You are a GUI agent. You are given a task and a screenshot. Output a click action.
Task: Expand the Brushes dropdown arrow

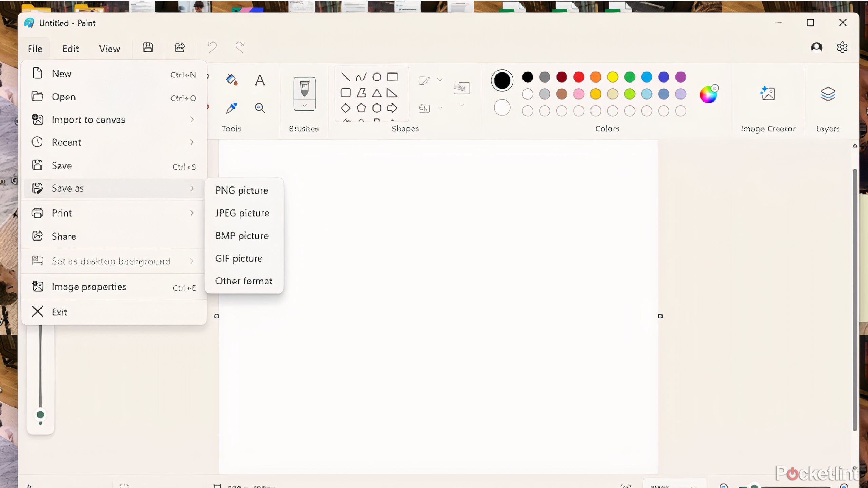coord(304,105)
